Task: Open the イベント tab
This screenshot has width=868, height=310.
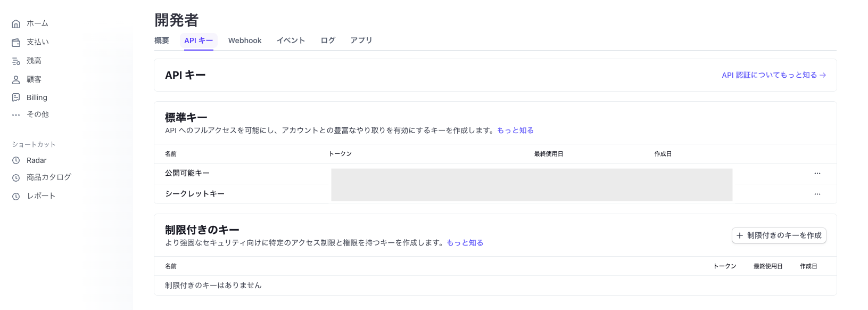Action: (x=291, y=40)
